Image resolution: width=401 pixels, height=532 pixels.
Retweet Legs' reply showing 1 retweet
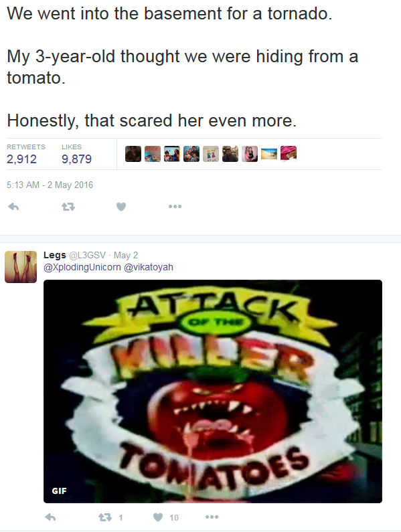coord(110,517)
